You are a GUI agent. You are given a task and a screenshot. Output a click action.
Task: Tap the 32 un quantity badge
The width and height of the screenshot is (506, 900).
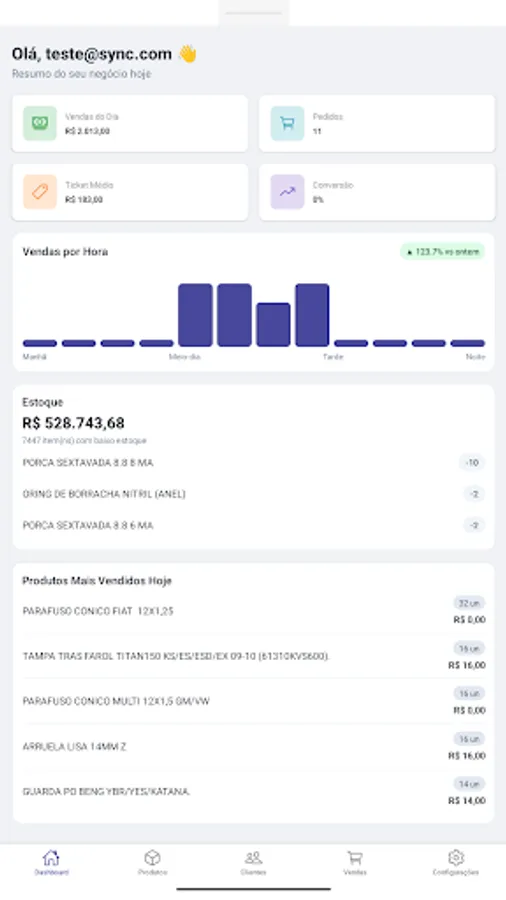point(469,603)
